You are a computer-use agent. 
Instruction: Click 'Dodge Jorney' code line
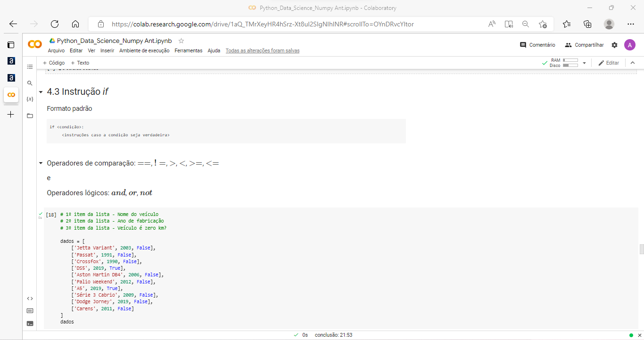click(x=112, y=301)
